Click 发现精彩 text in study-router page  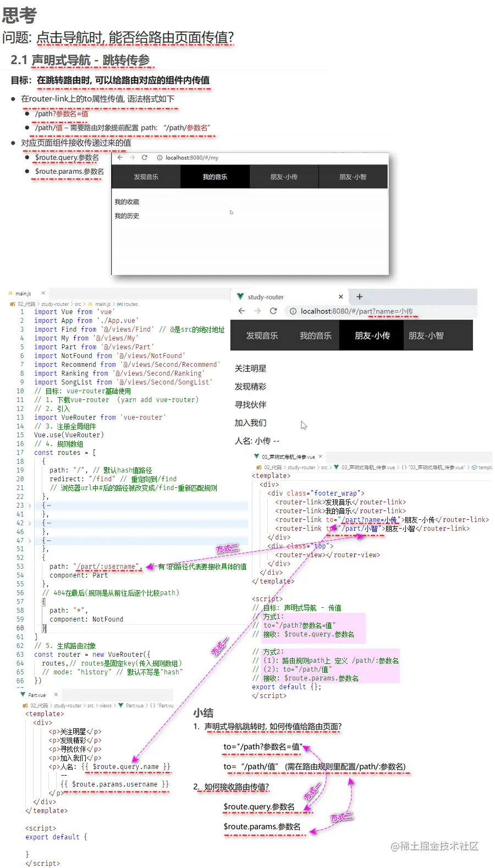[x=250, y=387]
